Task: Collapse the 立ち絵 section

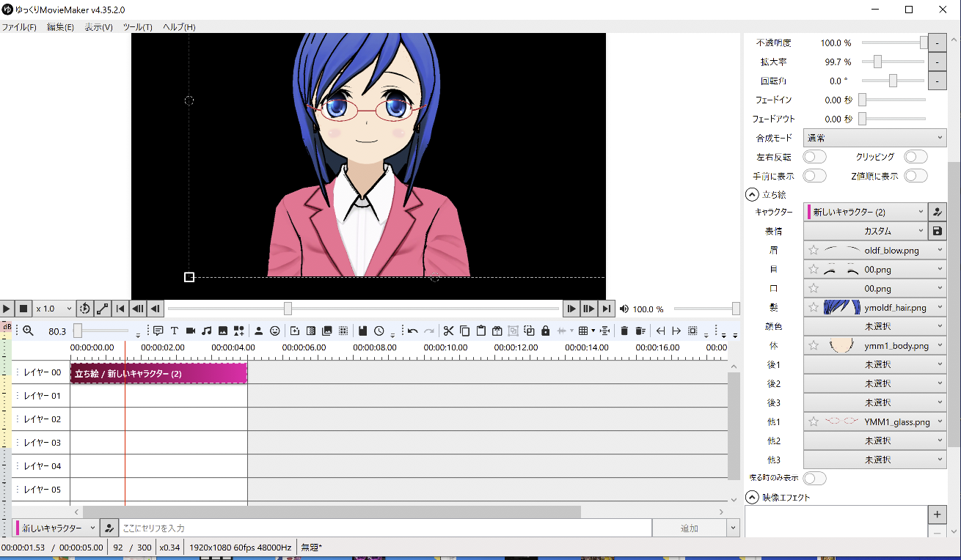Action: tap(751, 195)
